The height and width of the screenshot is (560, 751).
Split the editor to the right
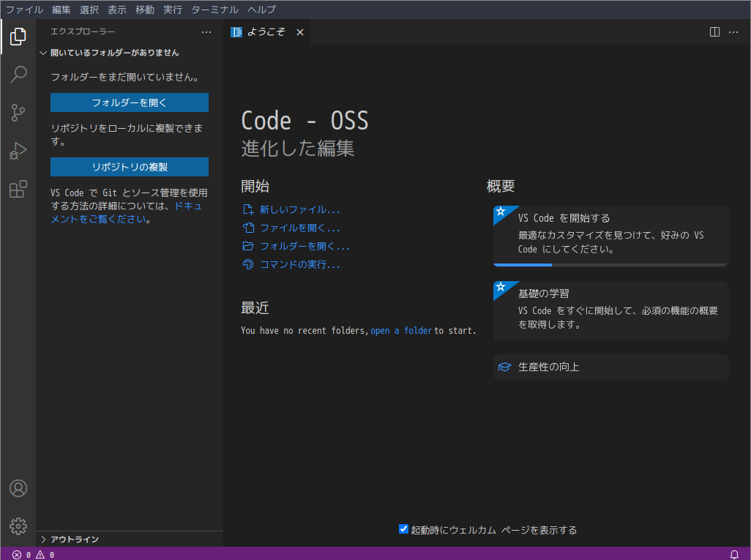pyautogui.click(x=714, y=32)
